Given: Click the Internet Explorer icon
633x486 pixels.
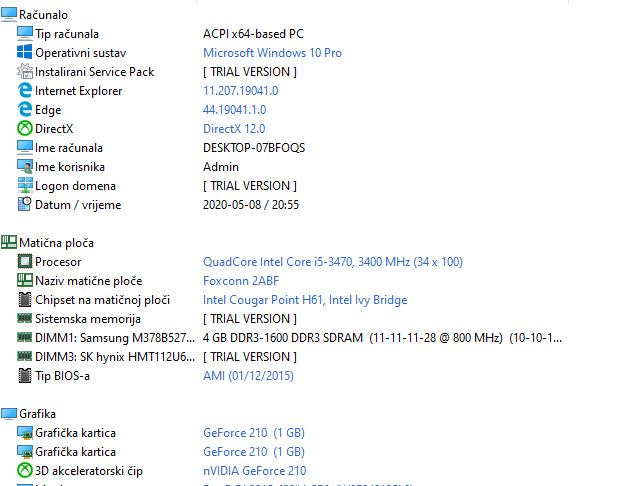Looking at the screenshot, I should click(25, 91).
